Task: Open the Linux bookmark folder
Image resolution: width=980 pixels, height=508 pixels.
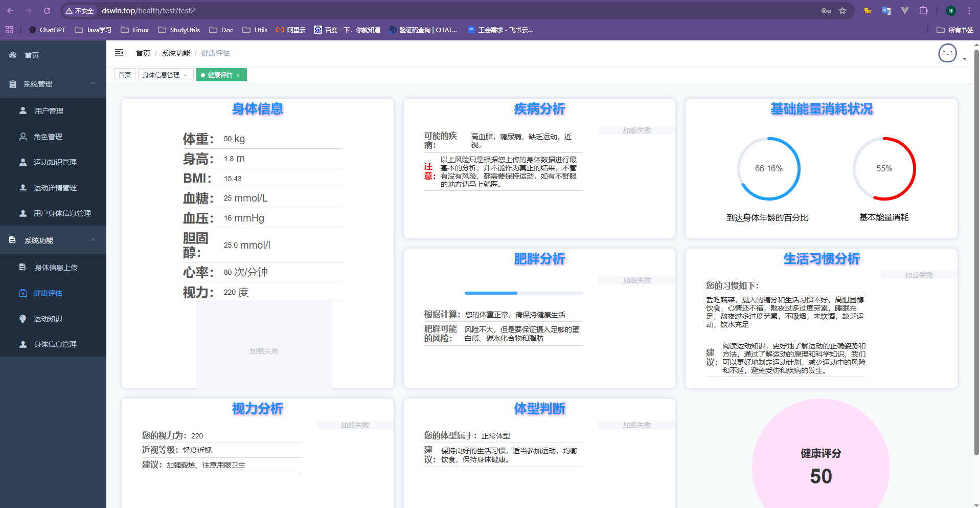Action: pyautogui.click(x=135, y=30)
